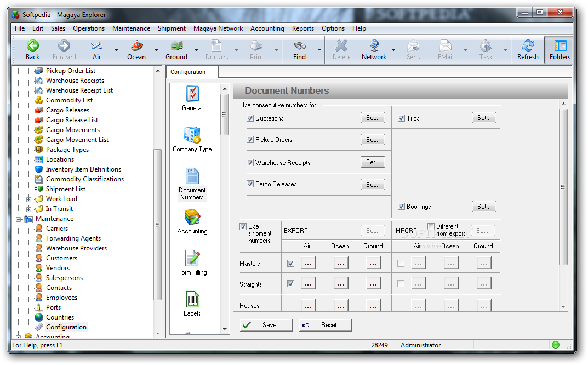Open the Accounting configuration books icon
The height and width of the screenshot is (365, 588).
[192, 217]
